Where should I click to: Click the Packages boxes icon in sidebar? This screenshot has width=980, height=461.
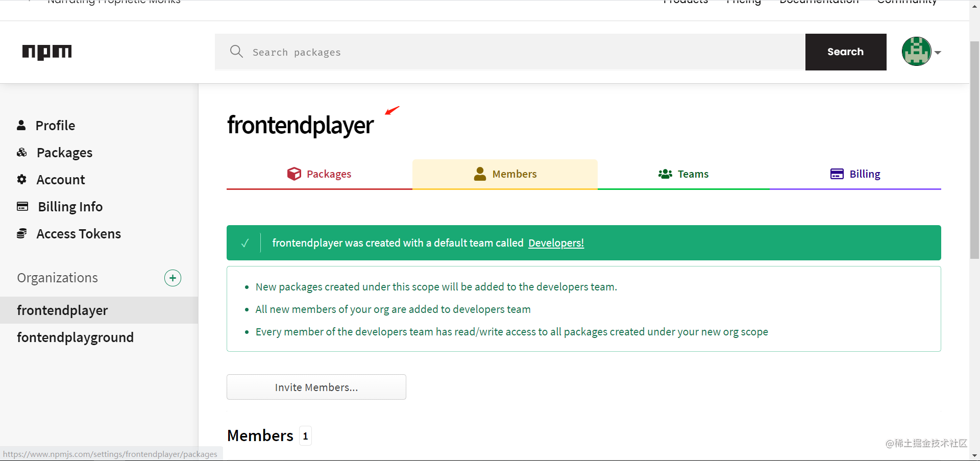coord(22,153)
